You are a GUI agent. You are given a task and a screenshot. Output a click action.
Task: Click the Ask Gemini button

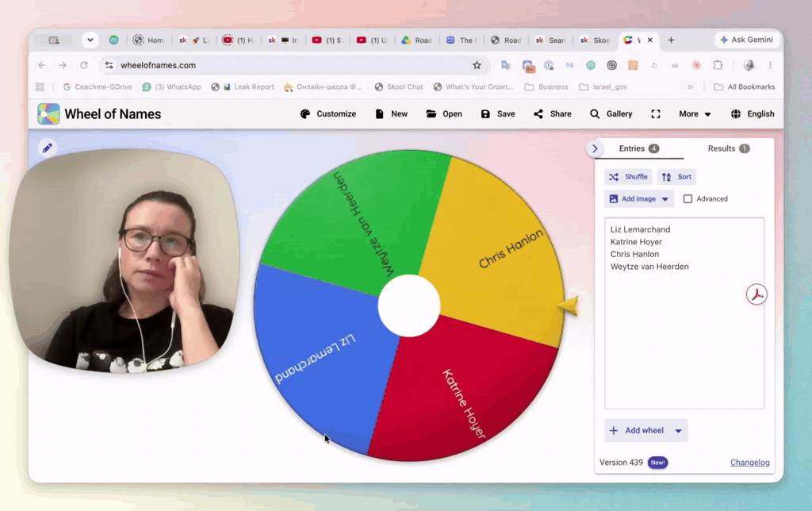(746, 40)
